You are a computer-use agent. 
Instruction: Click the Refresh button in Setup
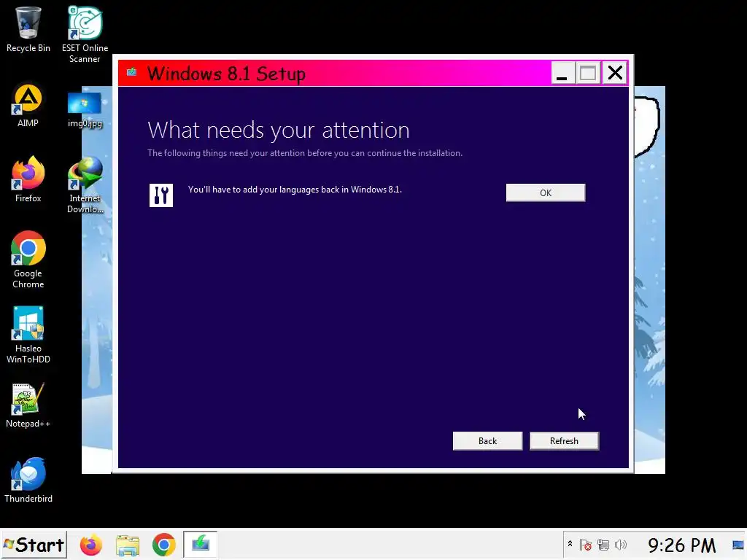pos(564,441)
